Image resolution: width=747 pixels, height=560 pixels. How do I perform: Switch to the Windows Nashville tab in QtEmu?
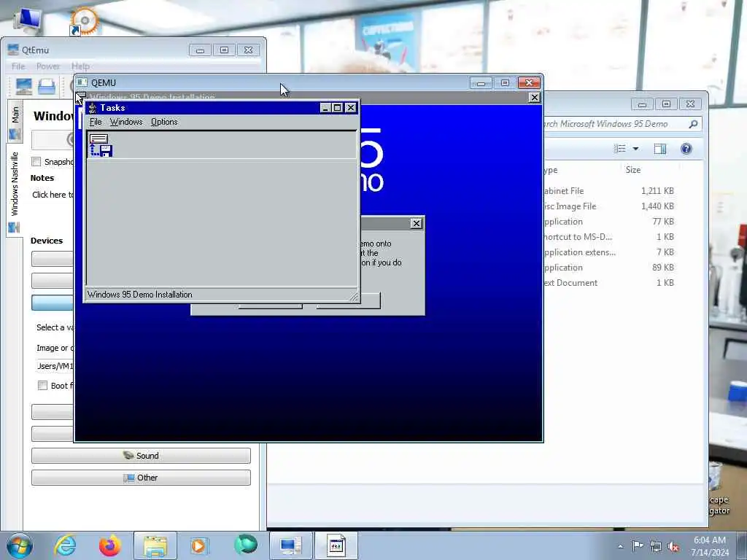(15, 190)
